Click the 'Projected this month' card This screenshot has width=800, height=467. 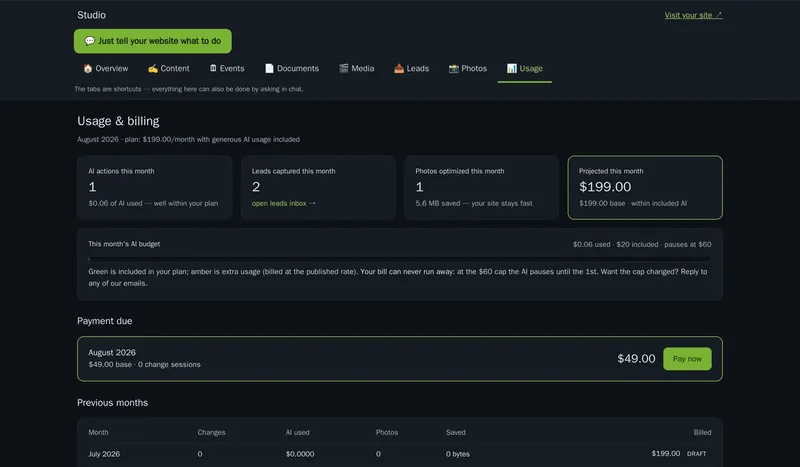tap(645, 187)
